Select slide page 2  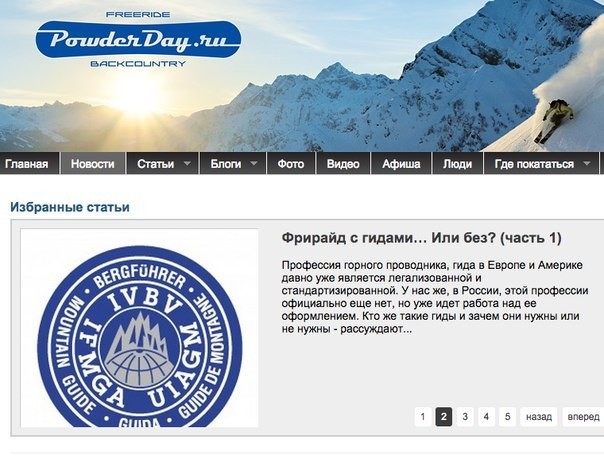coord(444,417)
